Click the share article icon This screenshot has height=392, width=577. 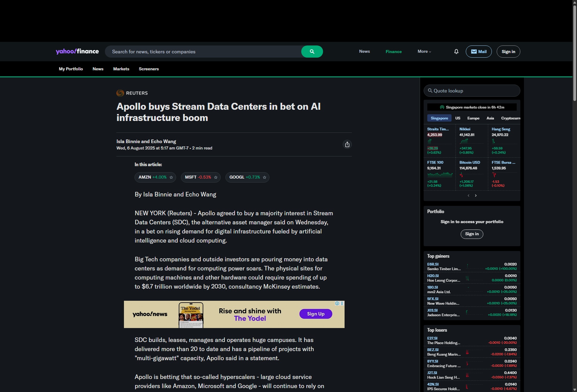pyautogui.click(x=347, y=144)
